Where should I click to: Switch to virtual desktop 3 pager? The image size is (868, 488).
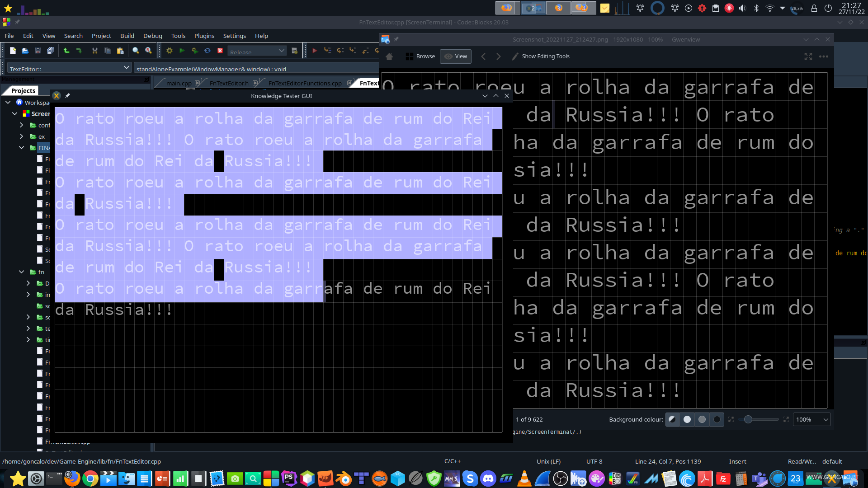point(558,8)
